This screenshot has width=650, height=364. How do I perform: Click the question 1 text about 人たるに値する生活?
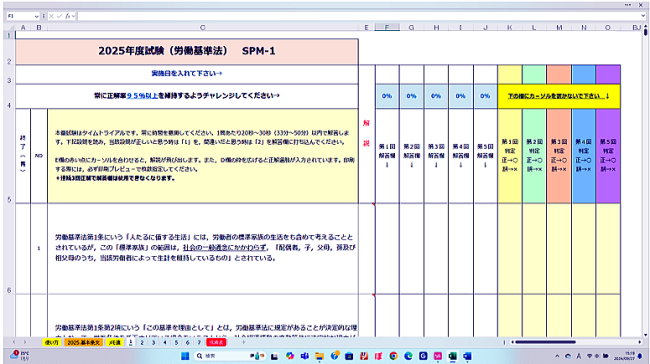(x=204, y=248)
